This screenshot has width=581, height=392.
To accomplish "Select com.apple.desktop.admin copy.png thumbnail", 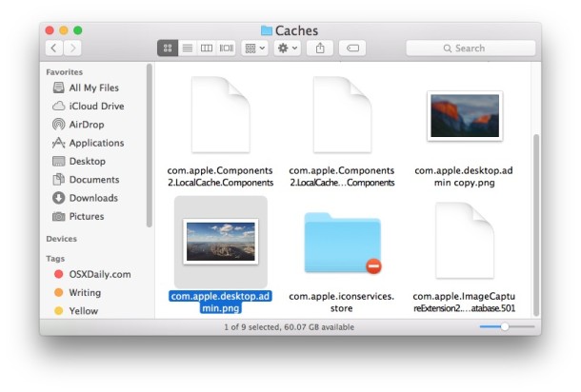I will pos(464,117).
